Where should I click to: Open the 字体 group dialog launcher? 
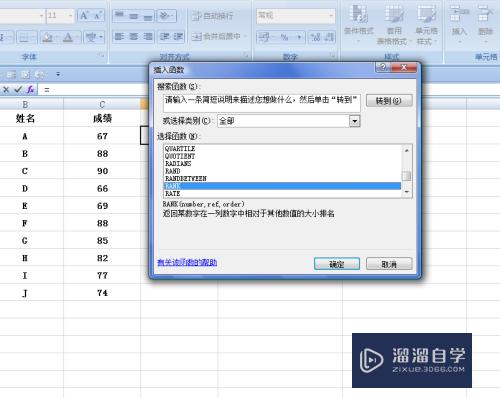(x=102, y=55)
